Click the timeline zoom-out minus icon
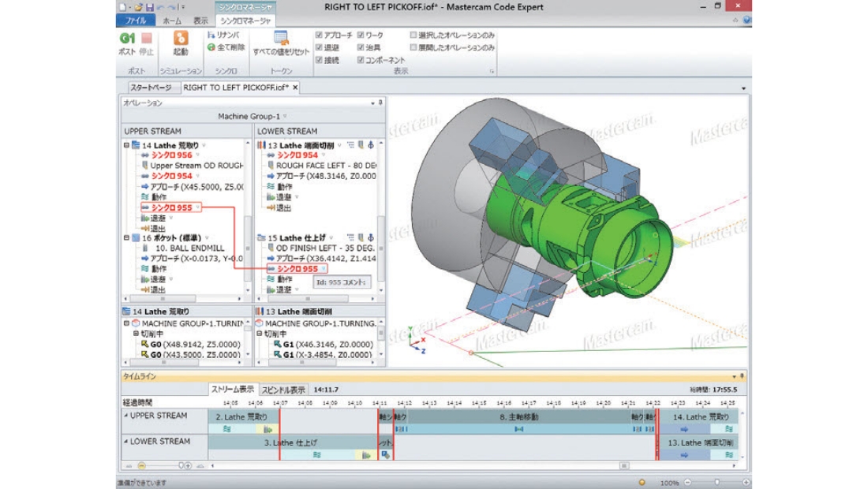The width and height of the screenshot is (868, 489). 142,466
